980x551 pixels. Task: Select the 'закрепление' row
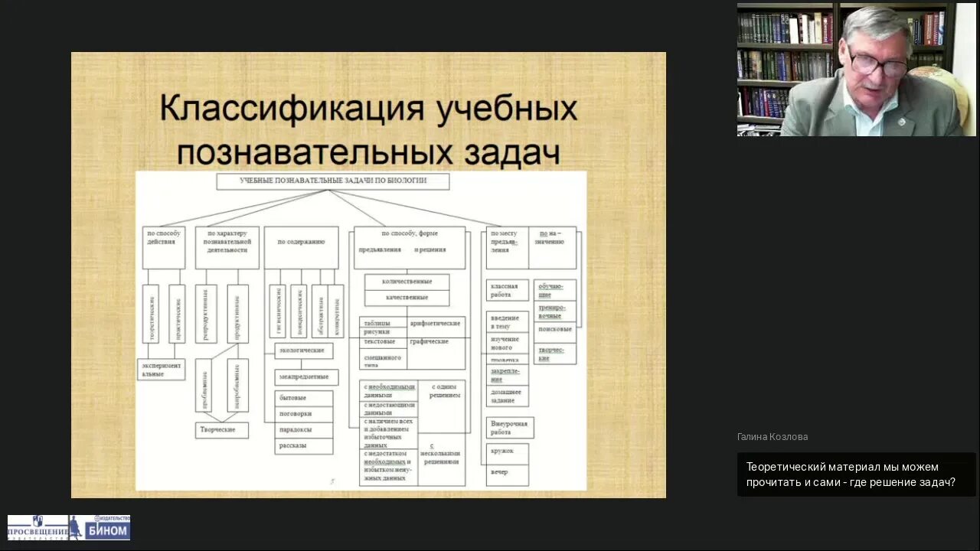(x=508, y=374)
